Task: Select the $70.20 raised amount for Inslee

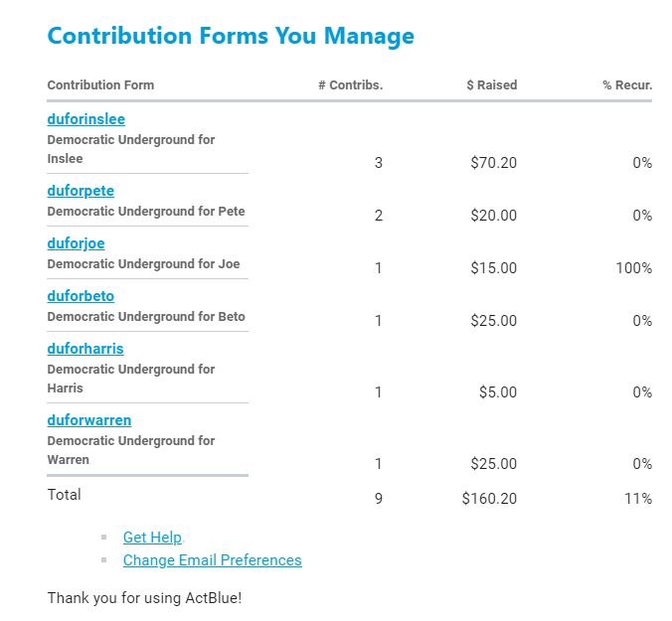Action: coord(493,163)
